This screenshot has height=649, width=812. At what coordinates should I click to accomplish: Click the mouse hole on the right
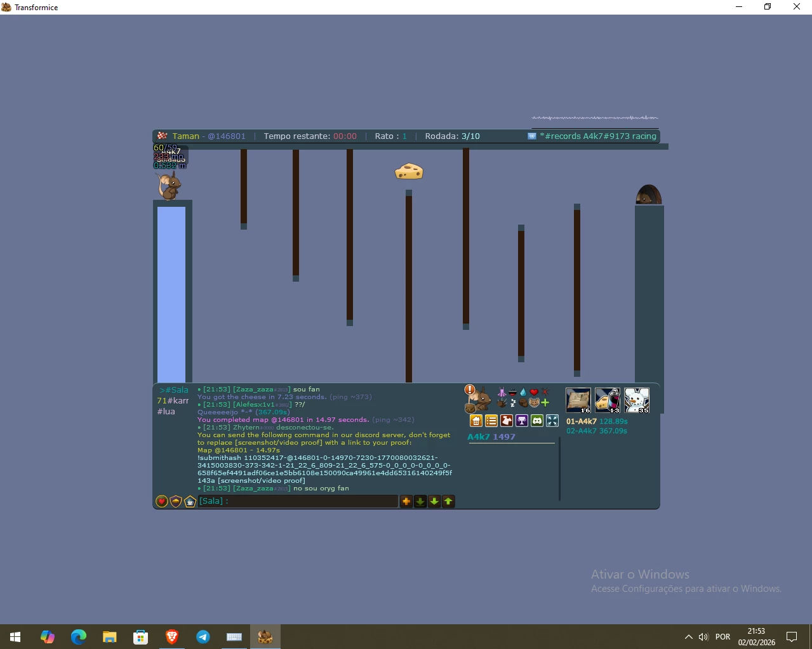(x=649, y=195)
